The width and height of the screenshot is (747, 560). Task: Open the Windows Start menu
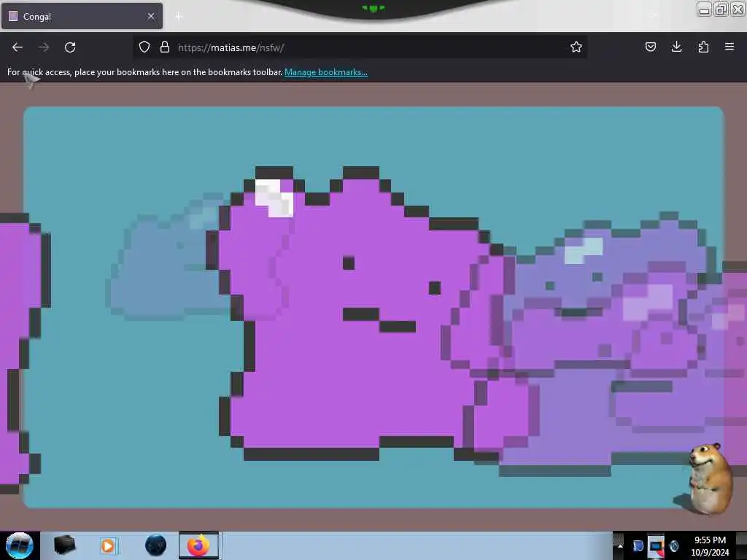click(20, 545)
